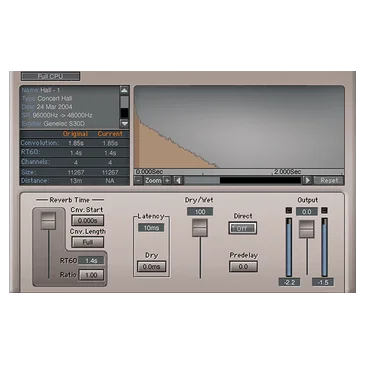Screen dimensions: 365x365
Task: Click the Type Concert Hall entry
Action: coord(47,98)
